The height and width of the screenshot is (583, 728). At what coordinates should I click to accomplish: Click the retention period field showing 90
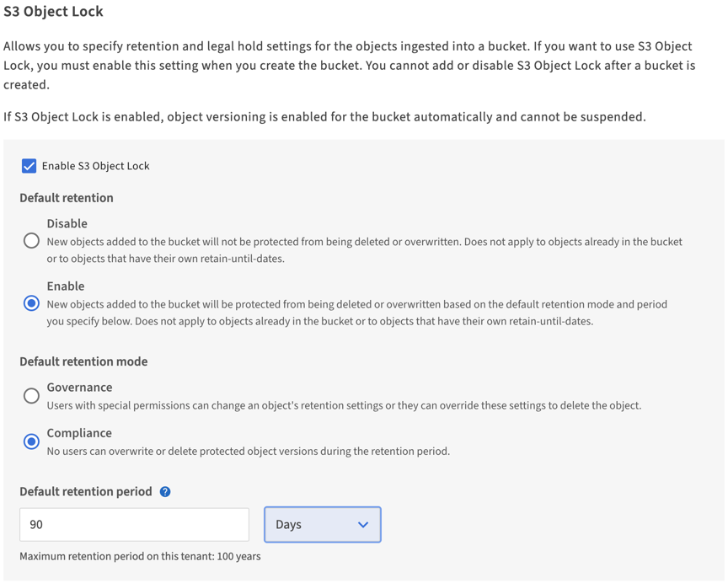click(134, 525)
